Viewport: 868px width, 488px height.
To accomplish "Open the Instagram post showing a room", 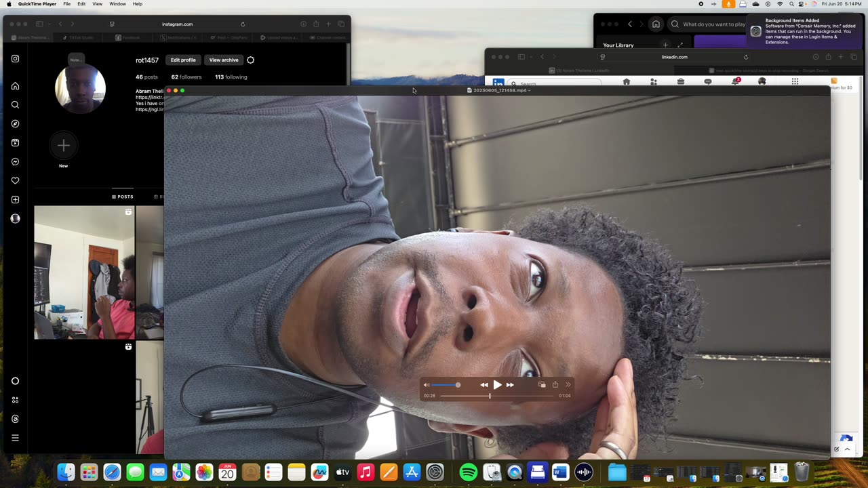I will pos(84,272).
